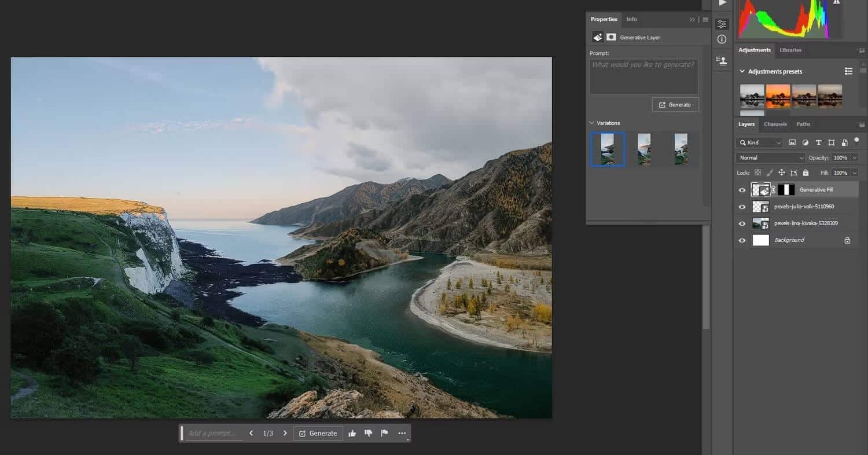Select the smart object filter icon

[x=845, y=142]
